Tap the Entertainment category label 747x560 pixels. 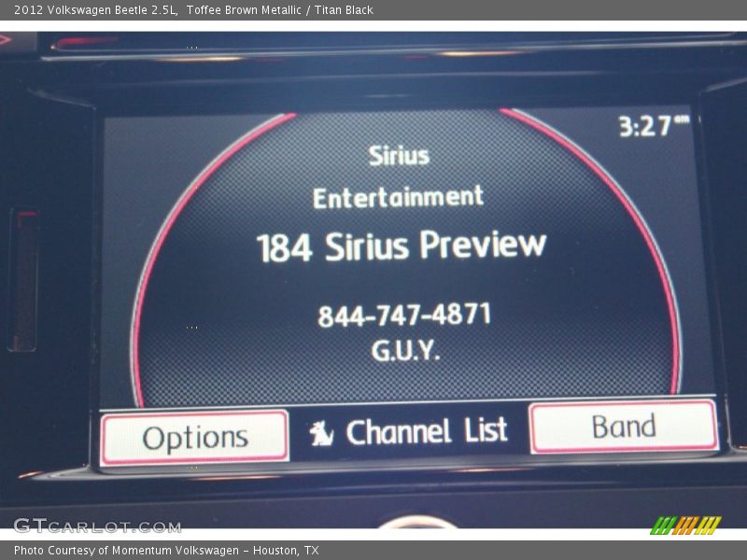pyautogui.click(x=398, y=197)
